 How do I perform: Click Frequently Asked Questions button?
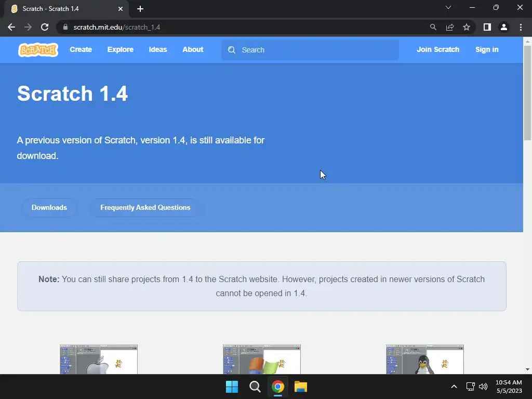[x=145, y=208]
